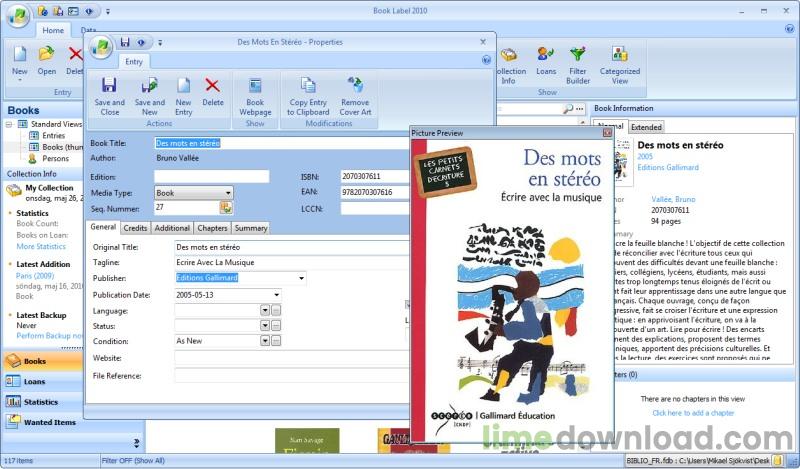Open Filter Builder
This screenshot has height=469, width=800.
[x=578, y=65]
